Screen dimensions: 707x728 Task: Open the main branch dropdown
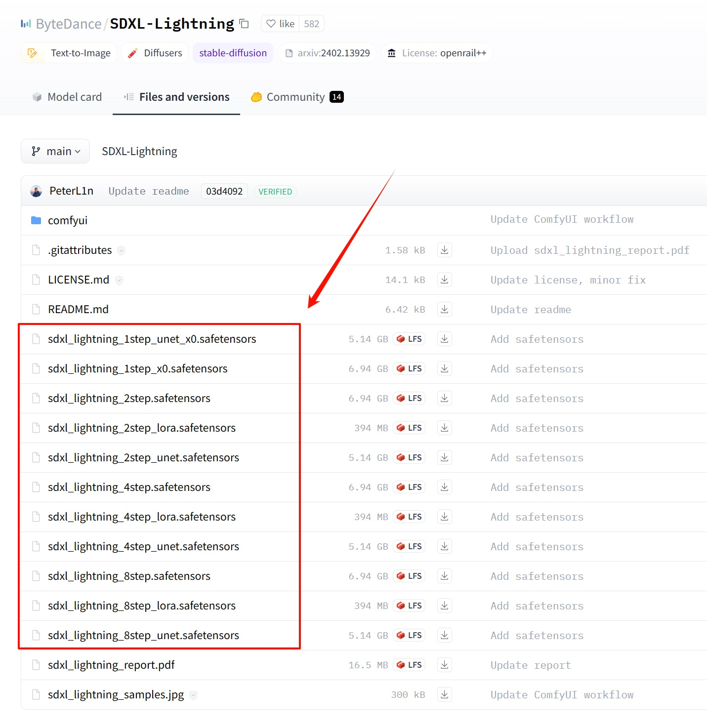click(55, 151)
